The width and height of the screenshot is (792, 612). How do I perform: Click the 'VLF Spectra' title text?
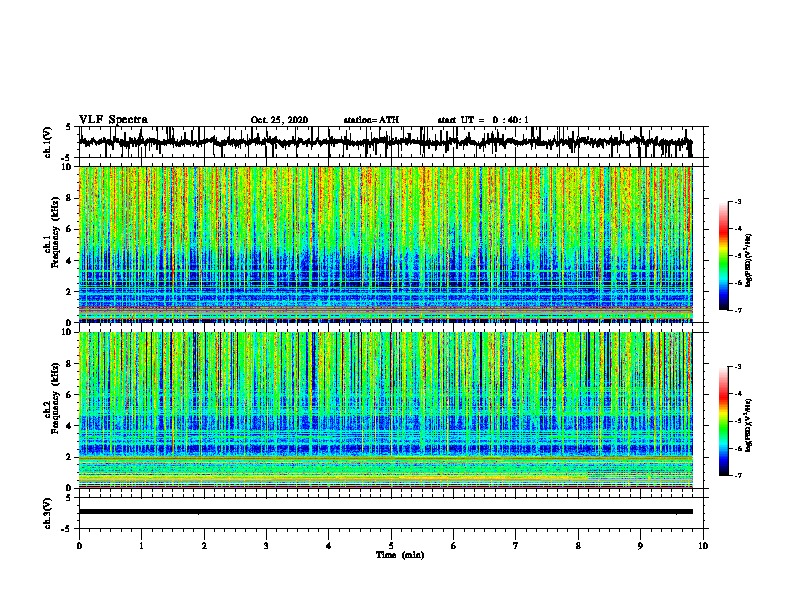[x=113, y=119]
